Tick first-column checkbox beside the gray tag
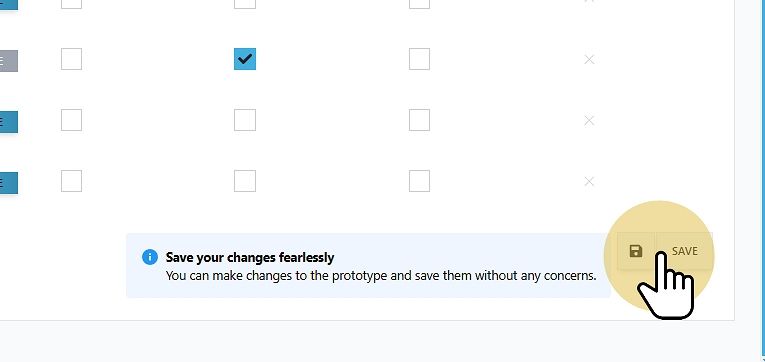 click(71, 59)
